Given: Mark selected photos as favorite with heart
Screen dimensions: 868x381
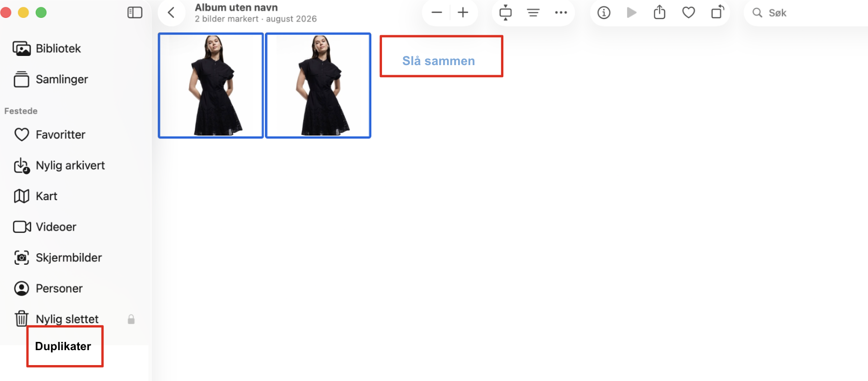Looking at the screenshot, I should (x=689, y=13).
